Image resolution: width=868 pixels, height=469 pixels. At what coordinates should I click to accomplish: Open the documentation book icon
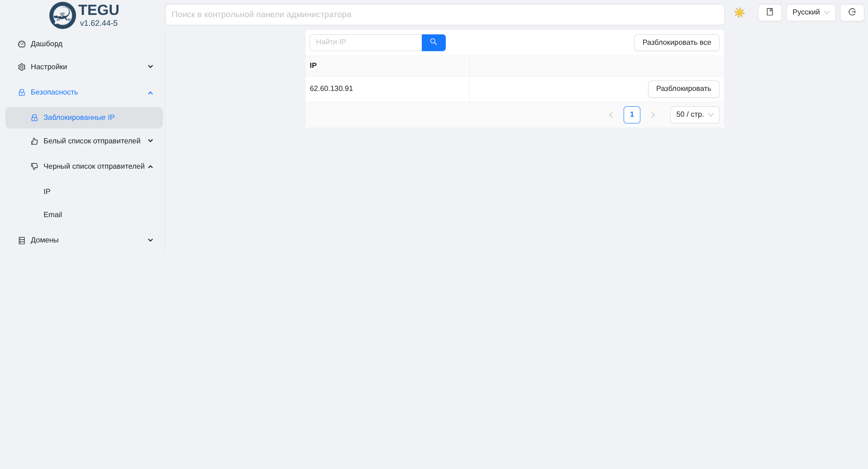[769, 12]
